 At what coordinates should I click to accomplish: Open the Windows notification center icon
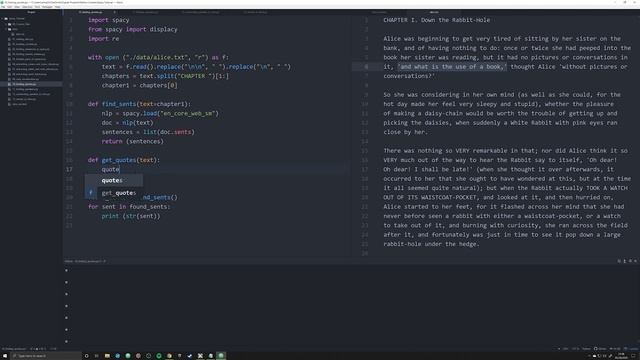pos(634,356)
